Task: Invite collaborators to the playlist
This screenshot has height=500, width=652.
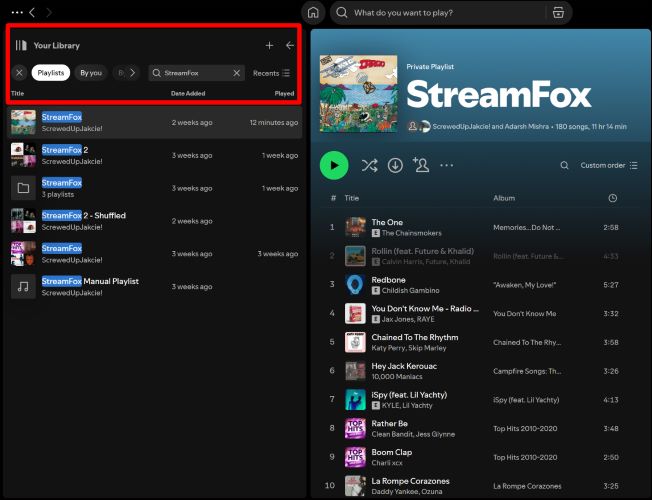Action: 421,165
